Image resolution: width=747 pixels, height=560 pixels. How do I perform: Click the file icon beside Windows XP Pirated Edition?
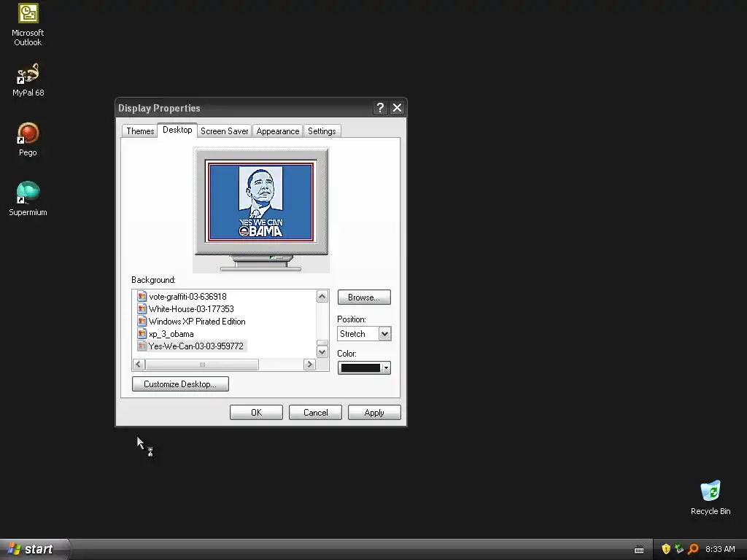(142, 321)
